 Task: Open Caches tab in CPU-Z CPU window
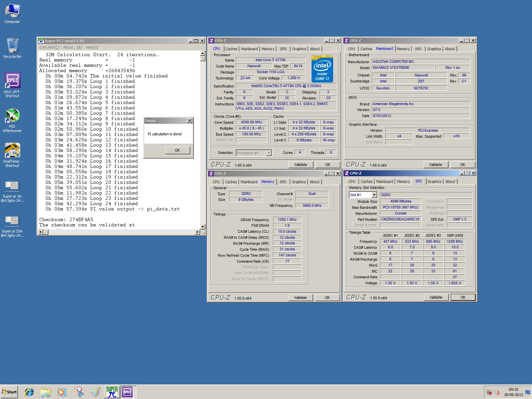[231, 49]
